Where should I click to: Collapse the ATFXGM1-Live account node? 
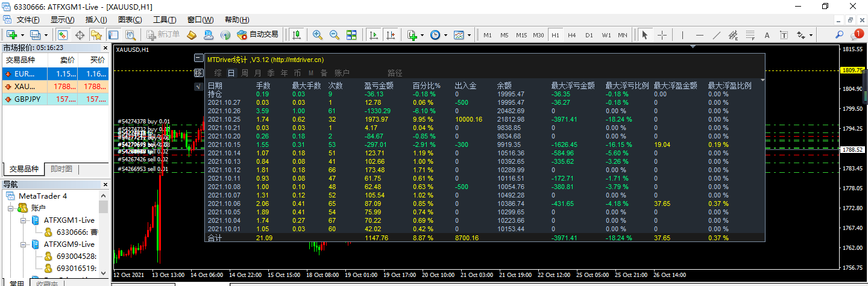[23, 220]
